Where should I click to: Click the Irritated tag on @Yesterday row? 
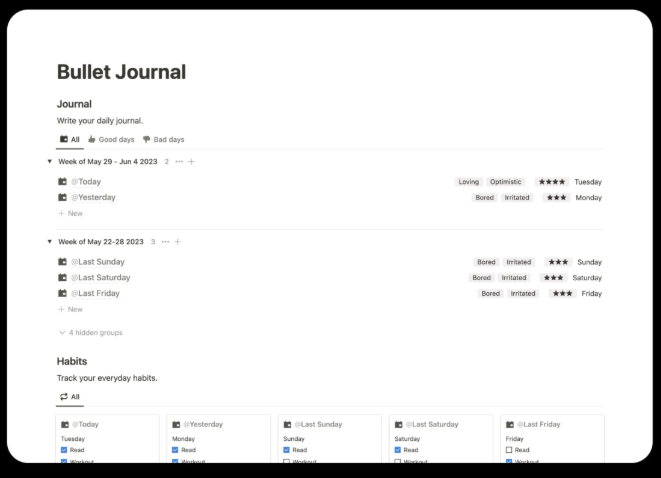(x=517, y=197)
